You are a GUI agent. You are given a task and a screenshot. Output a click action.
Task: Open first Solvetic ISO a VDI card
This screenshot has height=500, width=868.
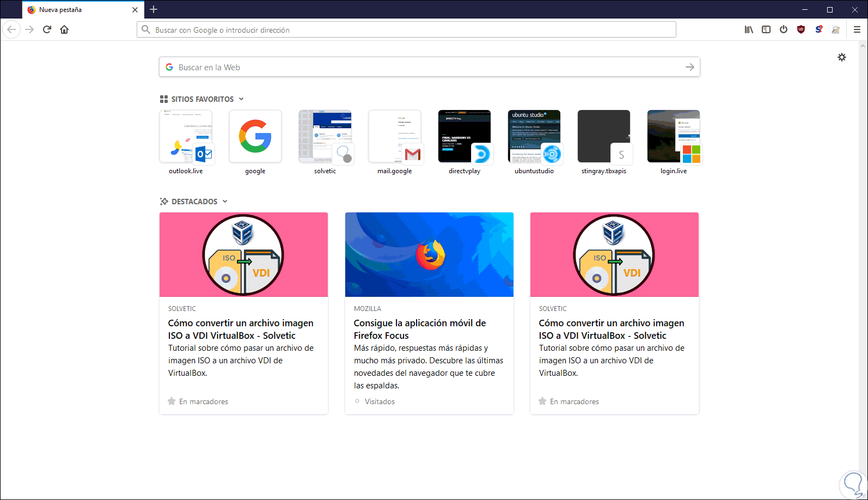[x=243, y=313]
